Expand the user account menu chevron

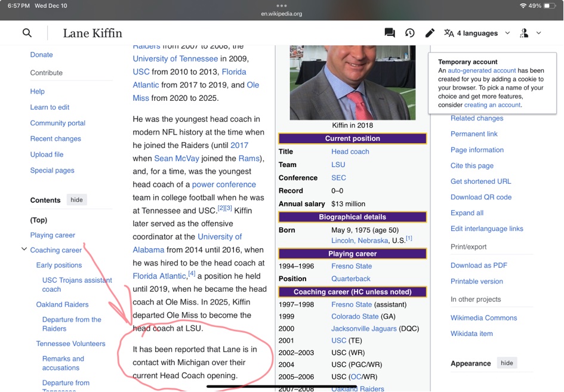[x=538, y=33]
